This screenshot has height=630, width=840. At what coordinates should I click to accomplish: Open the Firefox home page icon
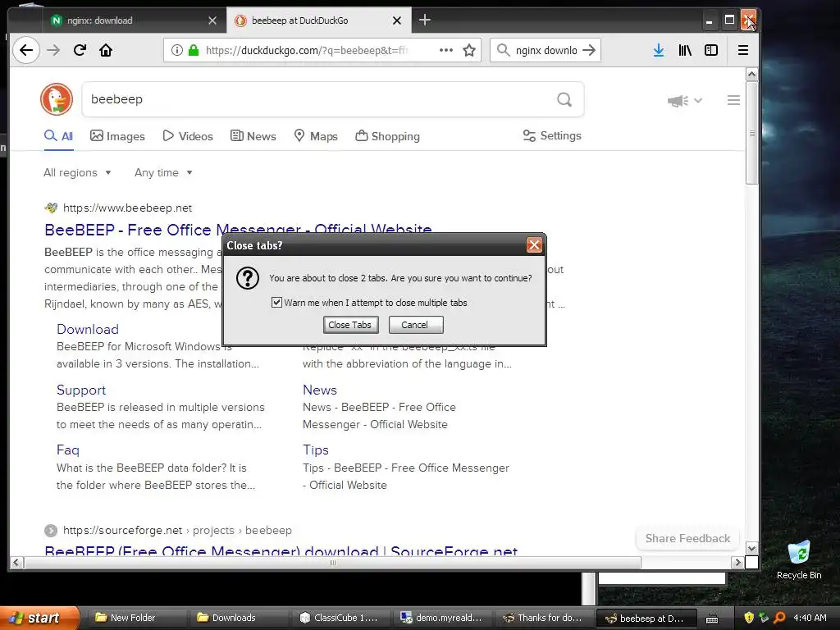pyautogui.click(x=106, y=50)
